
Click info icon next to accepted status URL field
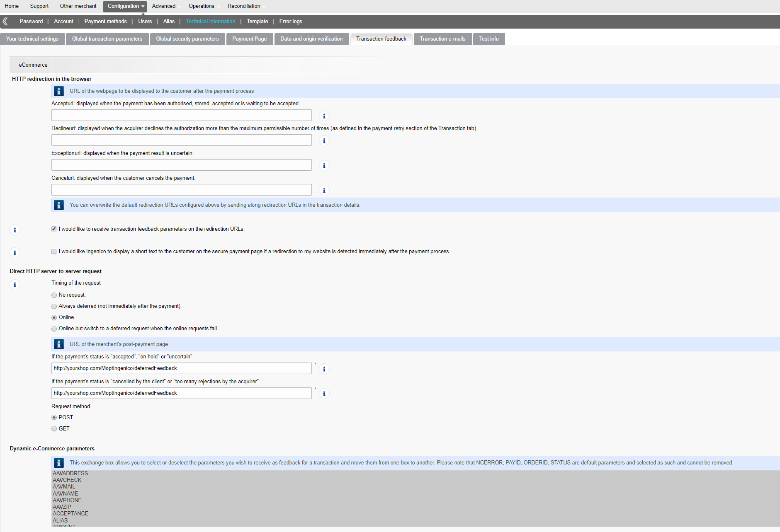point(324,369)
